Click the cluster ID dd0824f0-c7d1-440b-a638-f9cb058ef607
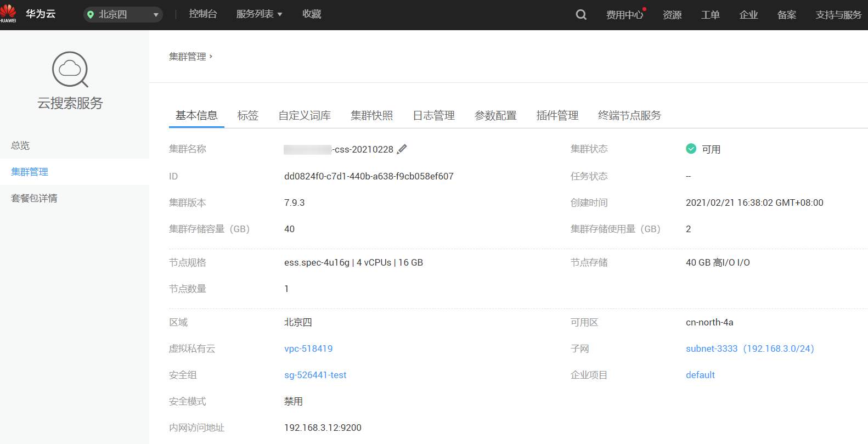Screen dimensions: 868x444 pyautogui.click(x=369, y=176)
